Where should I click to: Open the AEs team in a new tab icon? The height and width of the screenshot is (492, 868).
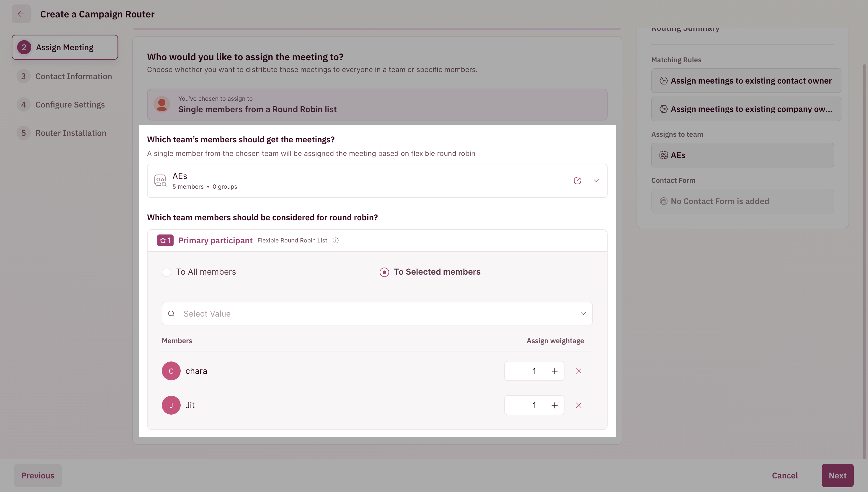coord(577,181)
